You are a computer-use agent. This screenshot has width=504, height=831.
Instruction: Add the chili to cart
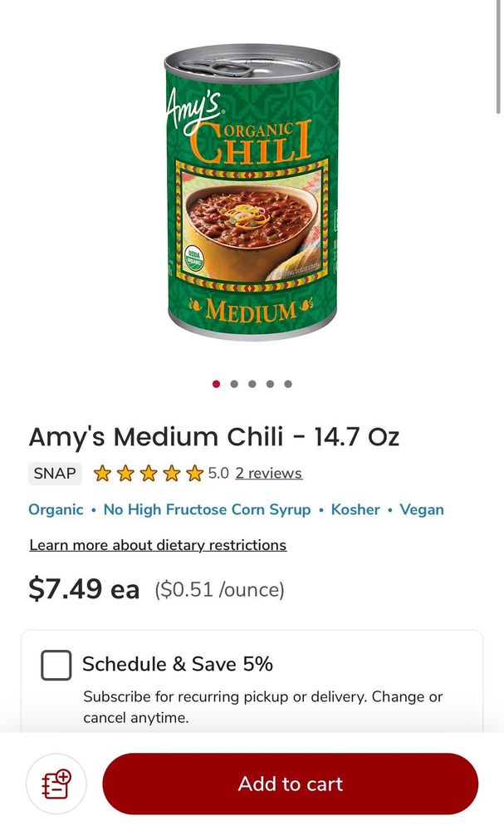[x=290, y=784]
